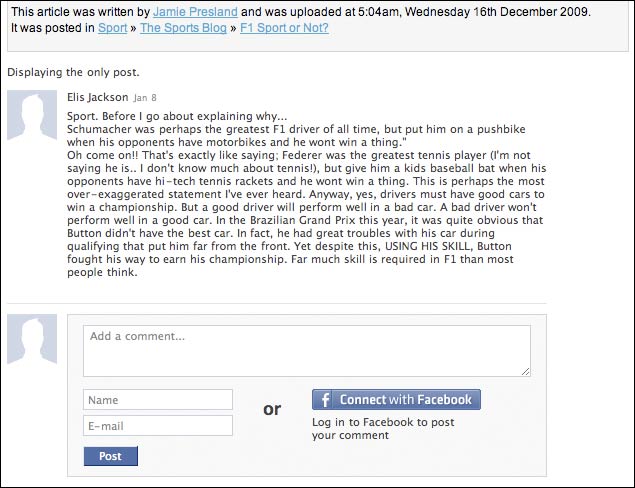The height and width of the screenshot is (488, 635).
Task: Open the Jamie Presland author link
Action: tap(195, 12)
